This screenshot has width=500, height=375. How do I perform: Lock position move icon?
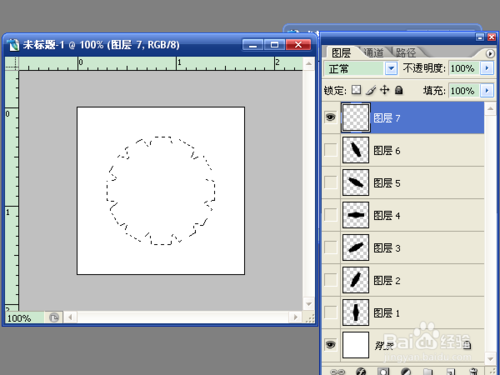coord(385,90)
